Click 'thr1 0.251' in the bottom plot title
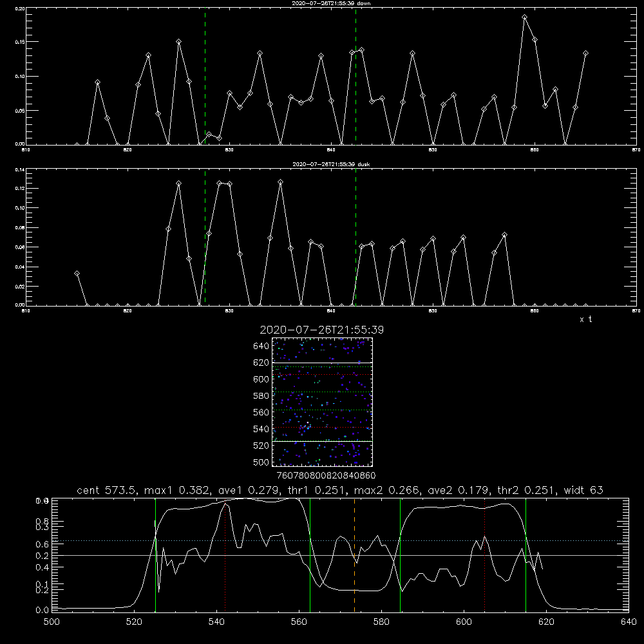This screenshot has height=644, width=644. [x=319, y=490]
